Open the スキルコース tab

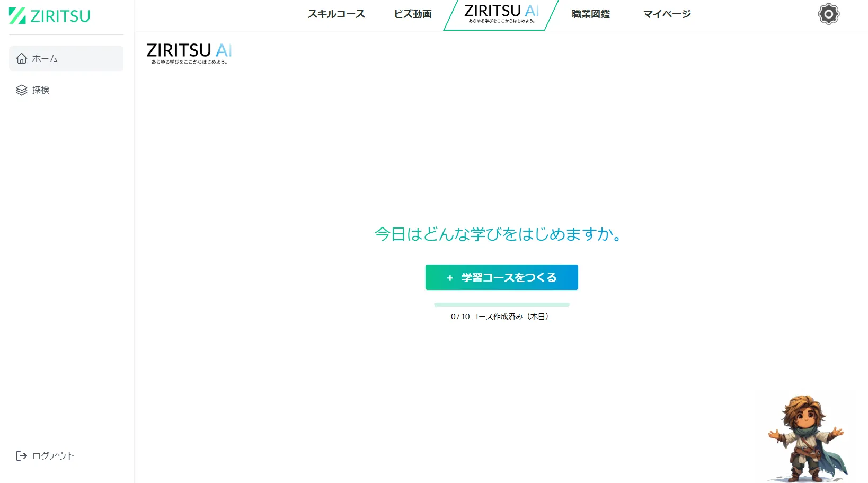click(336, 14)
